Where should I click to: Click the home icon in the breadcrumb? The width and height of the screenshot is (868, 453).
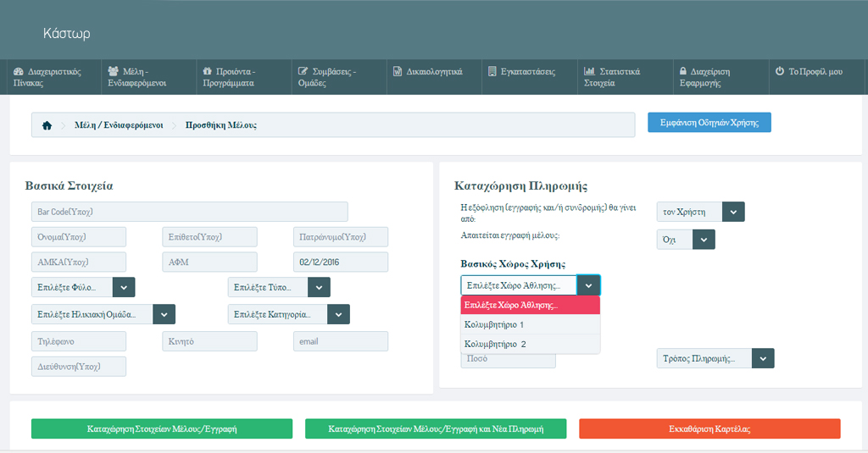pos(47,125)
